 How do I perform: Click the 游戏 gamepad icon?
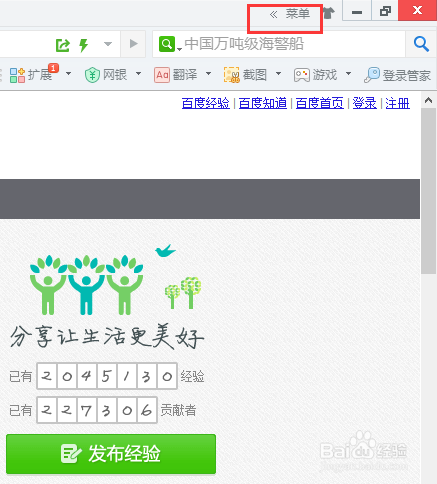[302, 75]
